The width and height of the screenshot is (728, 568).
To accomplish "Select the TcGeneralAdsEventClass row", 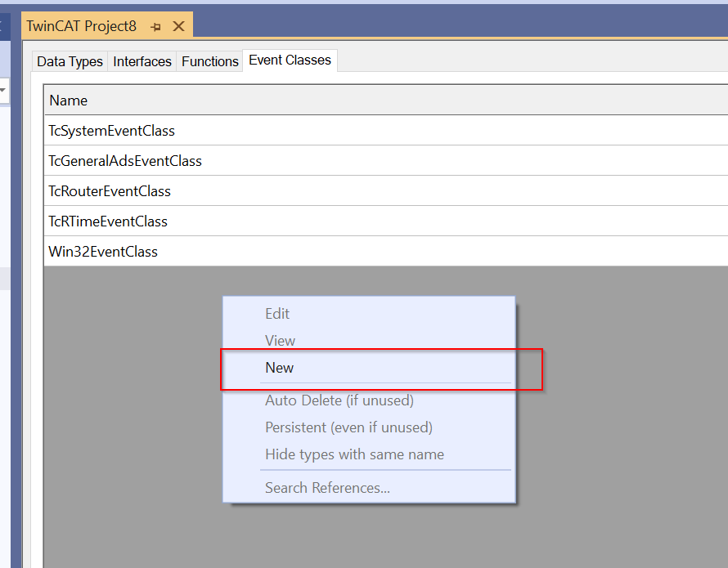I will (x=386, y=160).
